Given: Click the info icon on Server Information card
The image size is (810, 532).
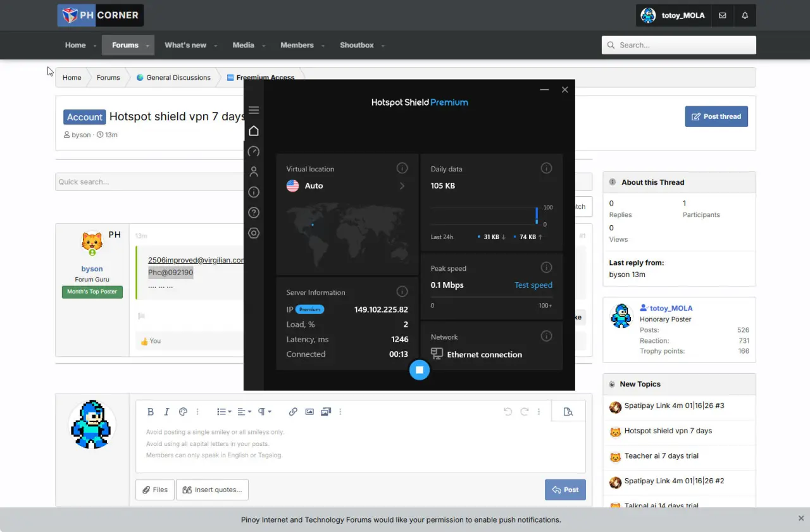Looking at the screenshot, I should click(x=402, y=292).
